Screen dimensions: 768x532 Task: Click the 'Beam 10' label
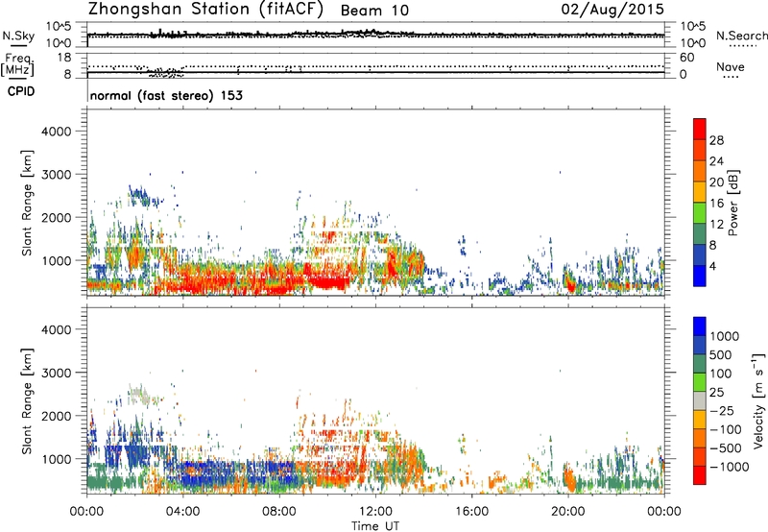[374, 11]
